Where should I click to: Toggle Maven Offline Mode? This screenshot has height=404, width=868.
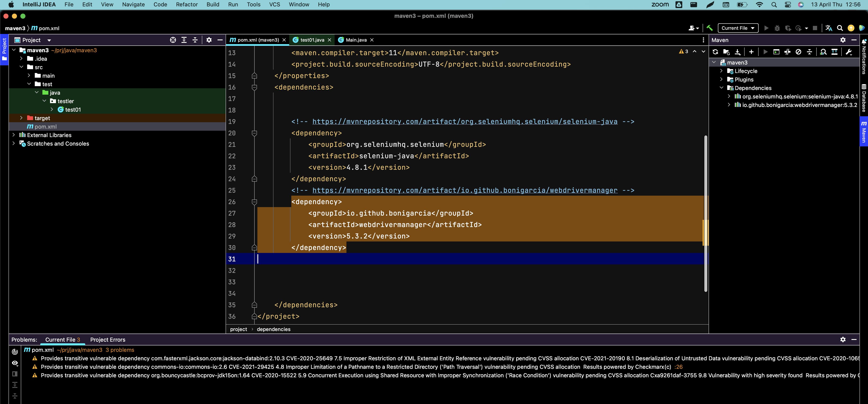coord(787,52)
